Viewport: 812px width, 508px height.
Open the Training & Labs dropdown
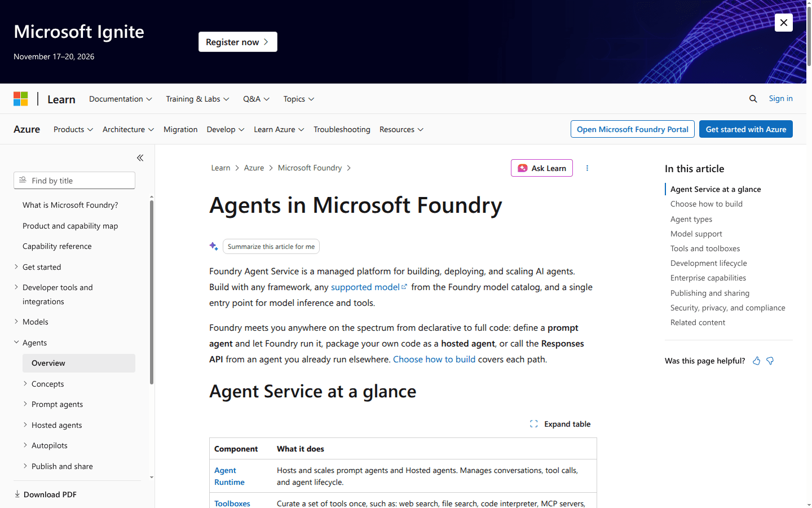tap(197, 99)
